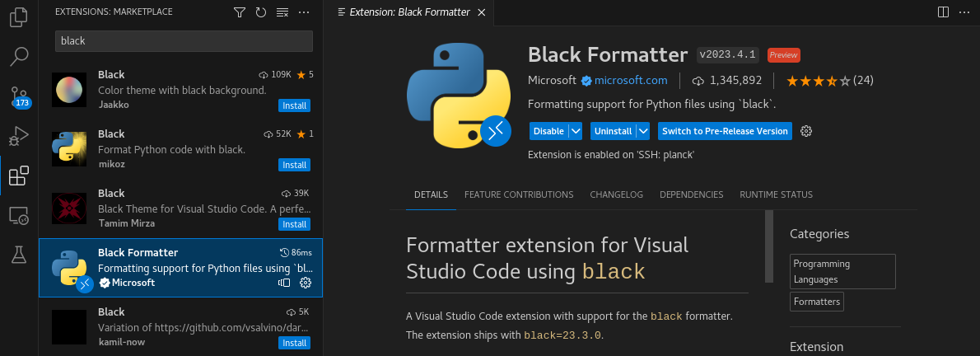Refresh the extensions marketplace list

(x=260, y=12)
